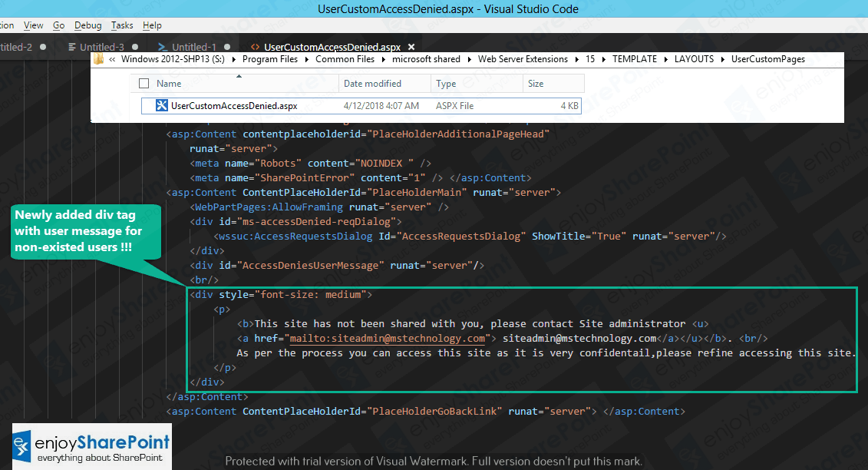Go to LAYOUTS breadcrumb
The height and width of the screenshot is (470, 868).
click(695, 58)
